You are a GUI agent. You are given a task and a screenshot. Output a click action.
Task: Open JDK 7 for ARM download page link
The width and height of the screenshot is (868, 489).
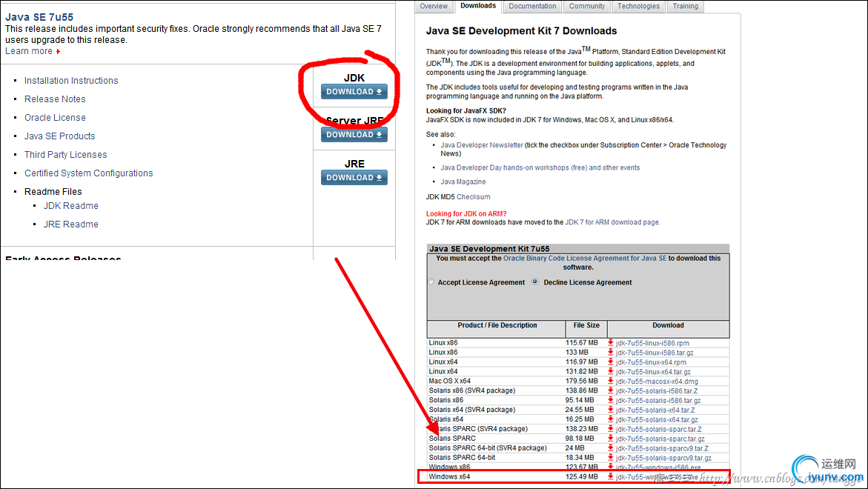(612, 222)
